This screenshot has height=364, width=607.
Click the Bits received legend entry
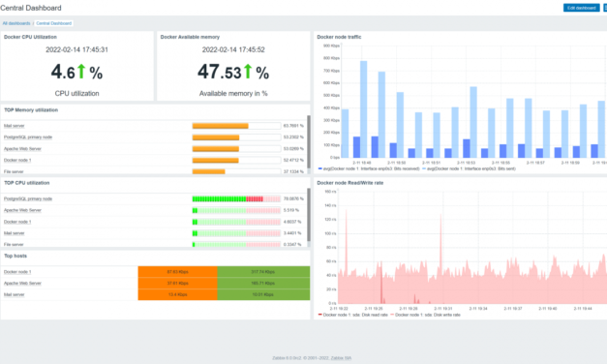pos(369,168)
